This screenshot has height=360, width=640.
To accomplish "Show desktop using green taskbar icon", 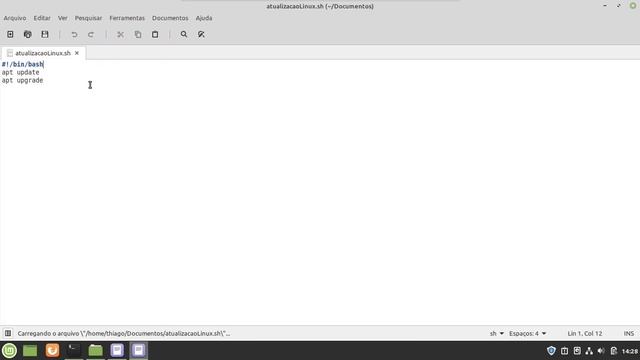I will [30, 350].
